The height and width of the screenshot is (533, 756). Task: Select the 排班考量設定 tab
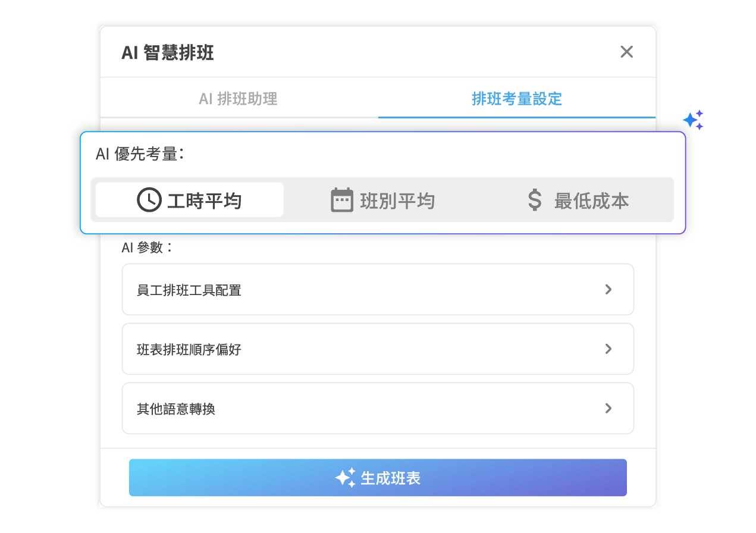515,99
